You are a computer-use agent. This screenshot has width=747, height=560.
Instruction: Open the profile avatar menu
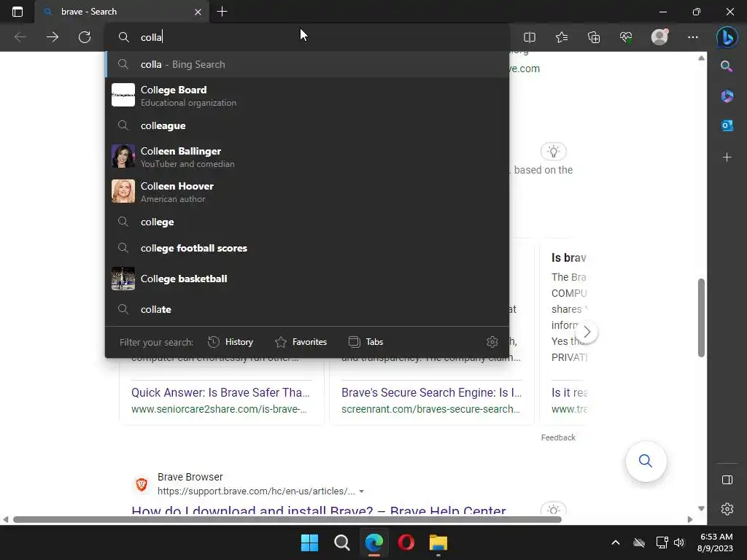click(x=659, y=36)
